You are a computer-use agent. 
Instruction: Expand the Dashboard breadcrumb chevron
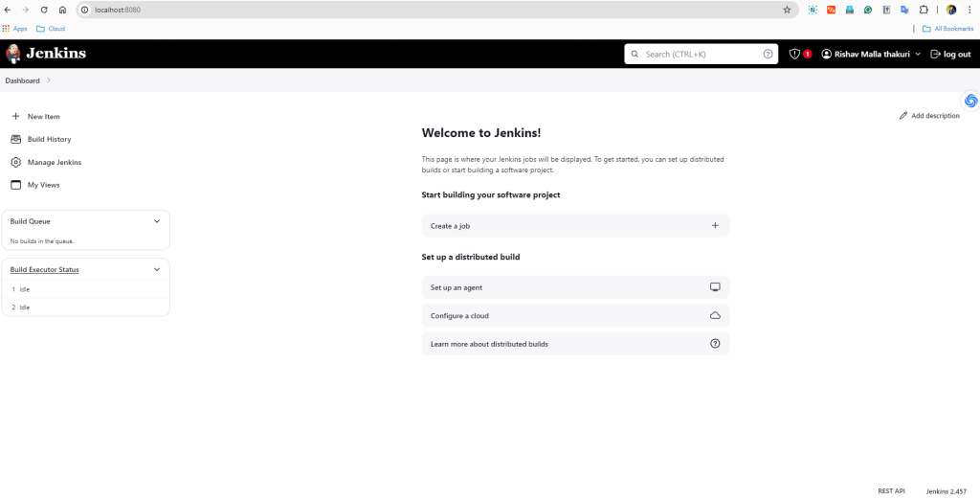[x=49, y=80]
